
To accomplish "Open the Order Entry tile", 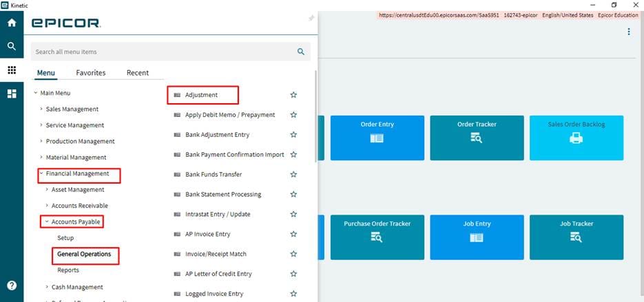I will [377, 138].
